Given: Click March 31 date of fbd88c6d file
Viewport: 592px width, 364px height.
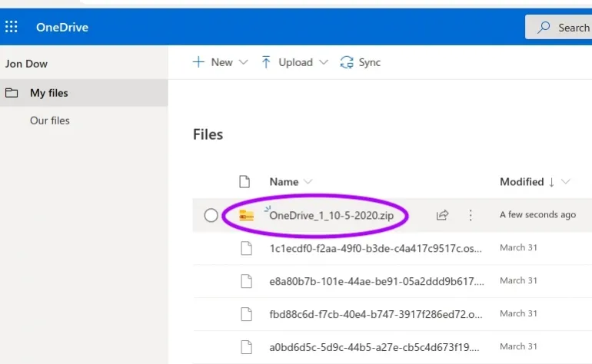Looking at the screenshot, I should [518, 313].
